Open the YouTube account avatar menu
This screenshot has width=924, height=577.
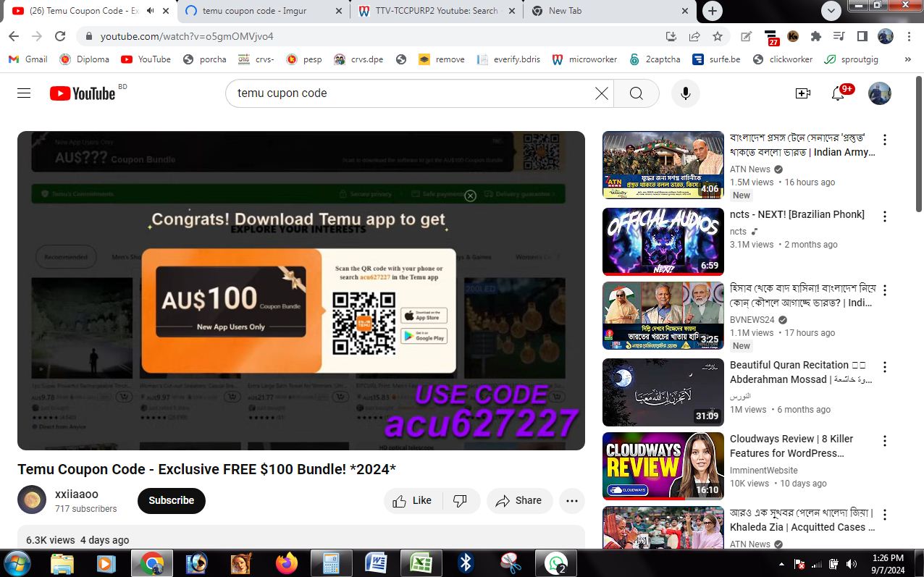point(879,93)
